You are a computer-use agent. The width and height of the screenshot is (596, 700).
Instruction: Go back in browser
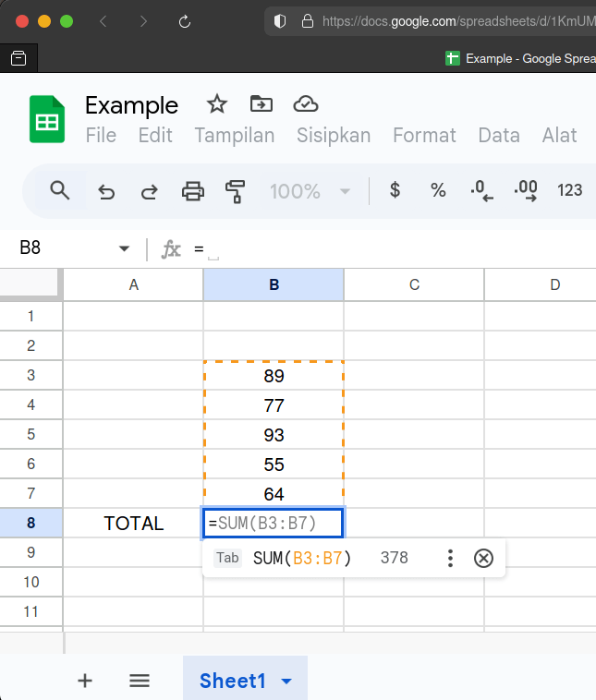pos(103,21)
